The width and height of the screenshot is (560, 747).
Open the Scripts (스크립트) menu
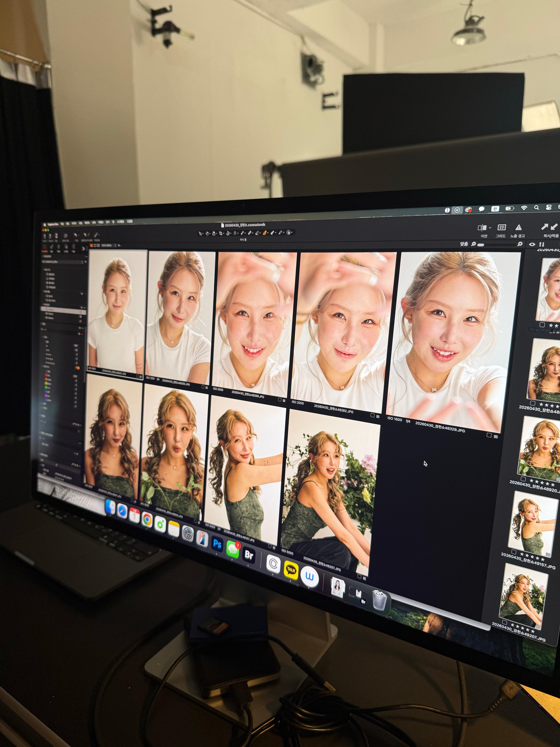[121, 222]
